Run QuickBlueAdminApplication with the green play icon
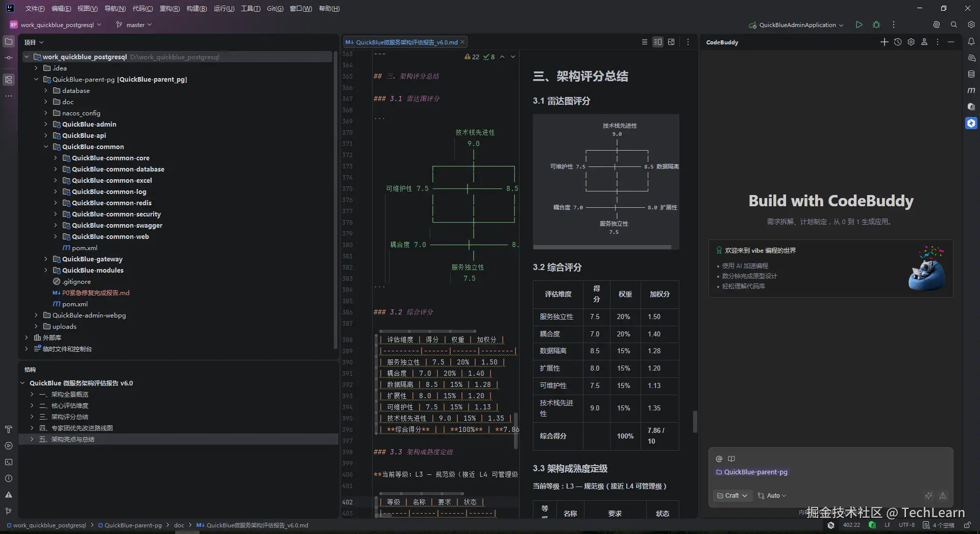The width and height of the screenshot is (980, 534). (859, 25)
